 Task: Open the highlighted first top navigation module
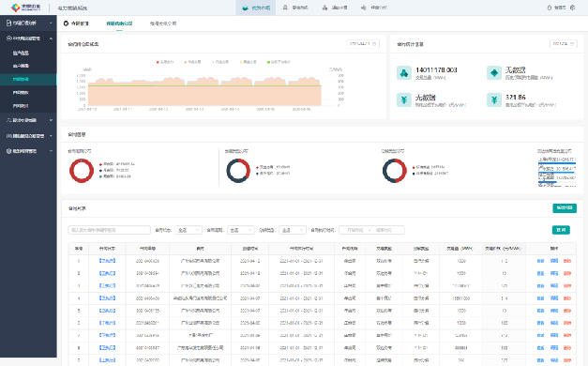pos(256,8)
